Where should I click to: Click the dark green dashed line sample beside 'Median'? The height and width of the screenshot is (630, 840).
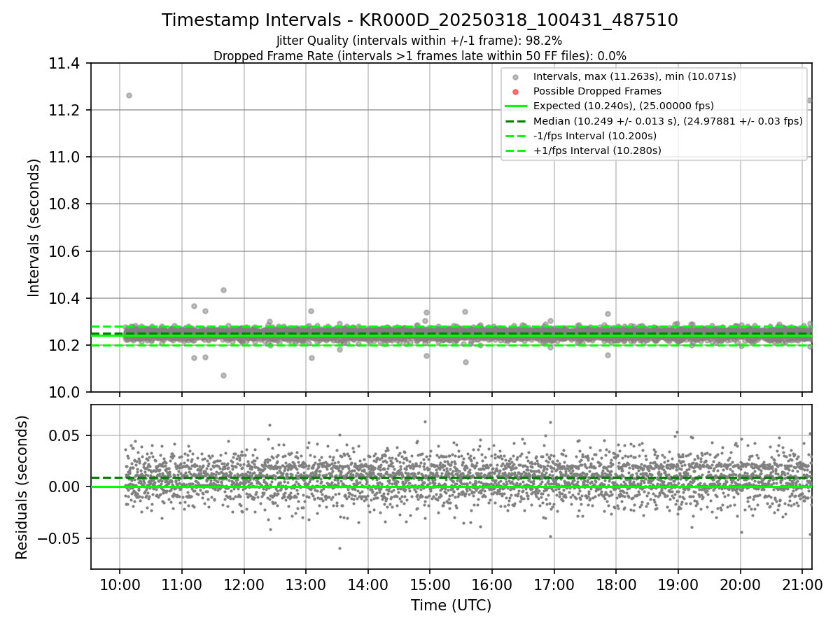(x=516, y=121)
